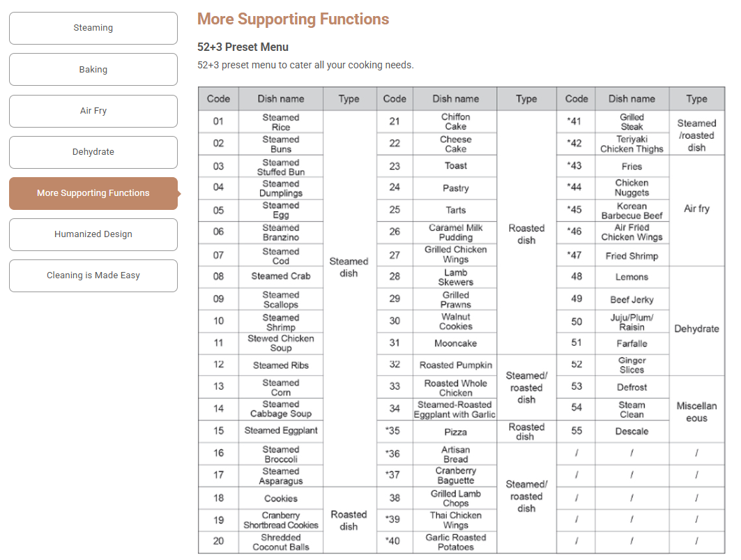Click the More Supporting Functions heading
Image resolution: width=741 pixels, height=560 pixels.
pyautogui.click(x=293, y=20)
